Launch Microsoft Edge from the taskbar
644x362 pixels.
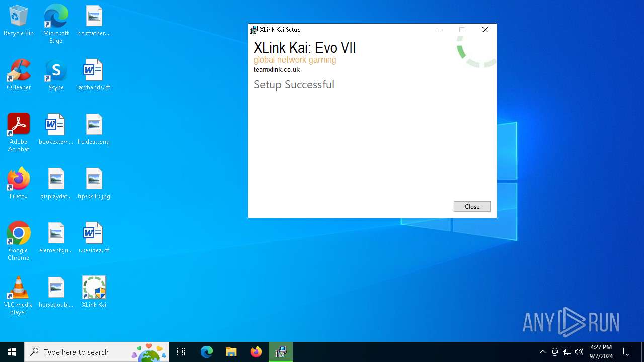click(207, 352)
